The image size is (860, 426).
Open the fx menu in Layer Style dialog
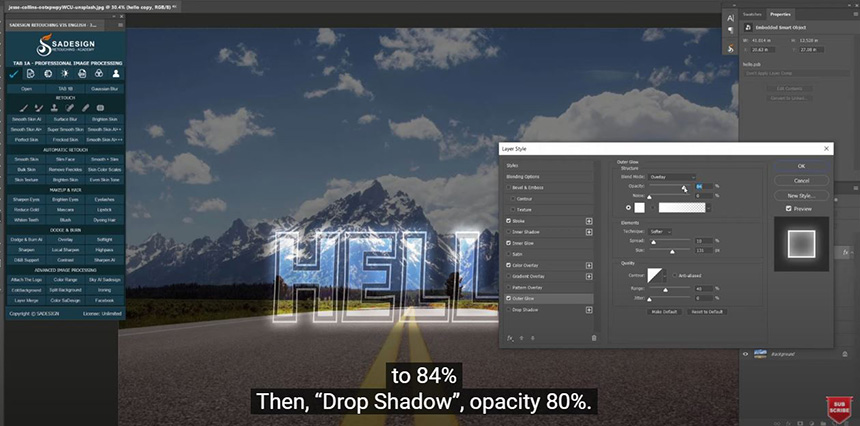(510, 338)
